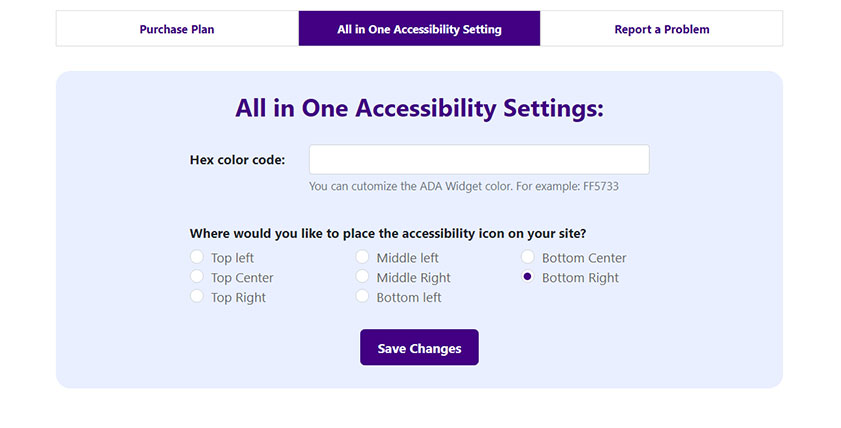841x428 pixels.
Task: Pick the Bottom Center radio button
Action: point(528,258)
